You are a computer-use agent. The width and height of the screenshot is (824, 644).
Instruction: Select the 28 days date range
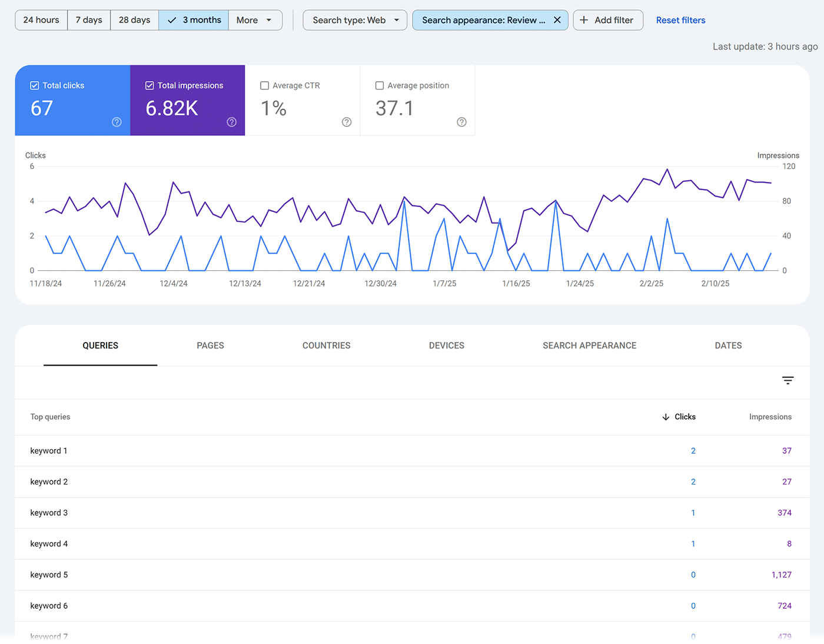click(x=134, y=19)
